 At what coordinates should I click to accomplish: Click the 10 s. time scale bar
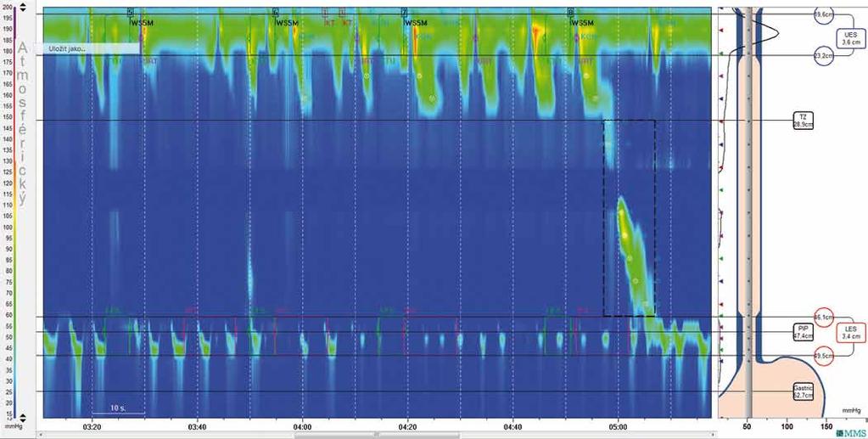pos(118,409)
